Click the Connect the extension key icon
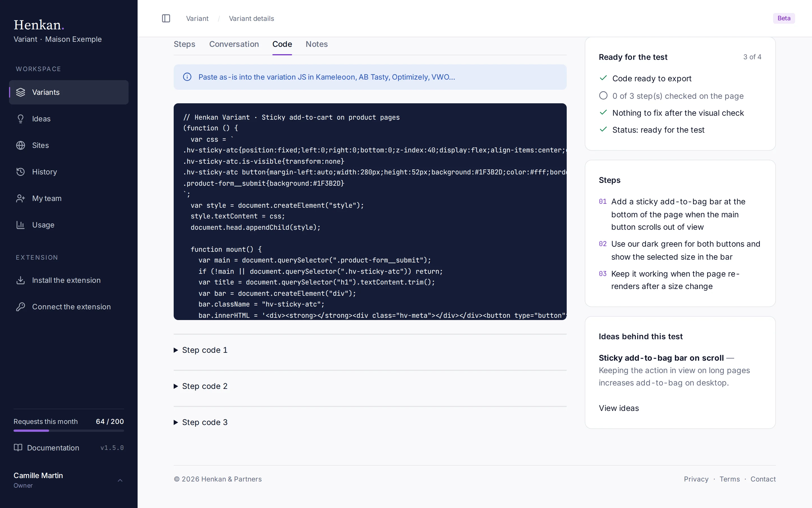The width and height of the screenshot is (812, 508). point(21,307)
